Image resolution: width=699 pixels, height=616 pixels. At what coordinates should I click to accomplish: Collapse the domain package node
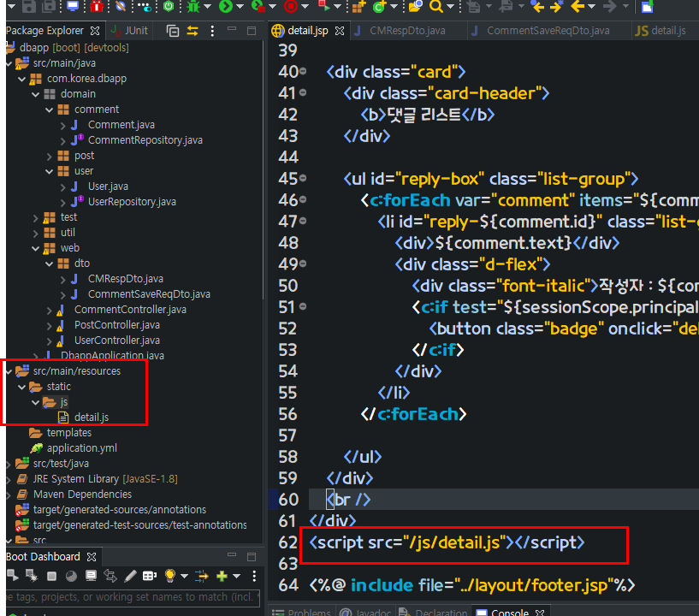tap(35, 94)
